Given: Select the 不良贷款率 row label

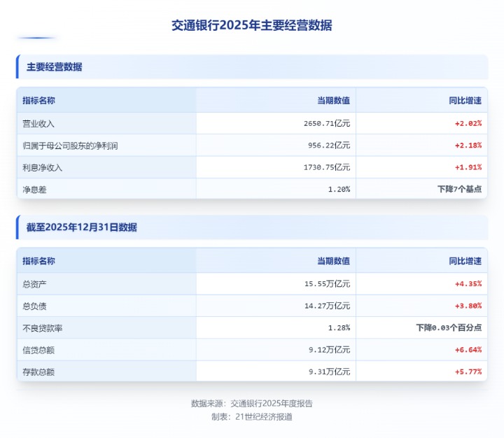Looking at the screenshot, I should point(43,327).
